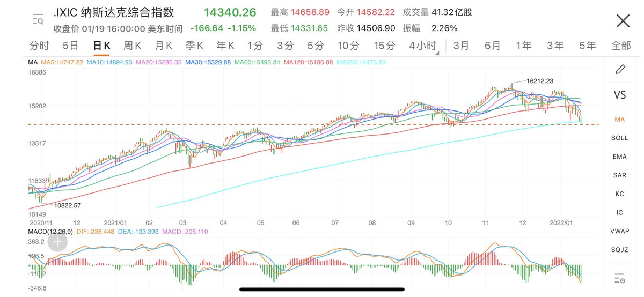
Task: Select the 年K yearly chart tab
Action: pos(225,46)
